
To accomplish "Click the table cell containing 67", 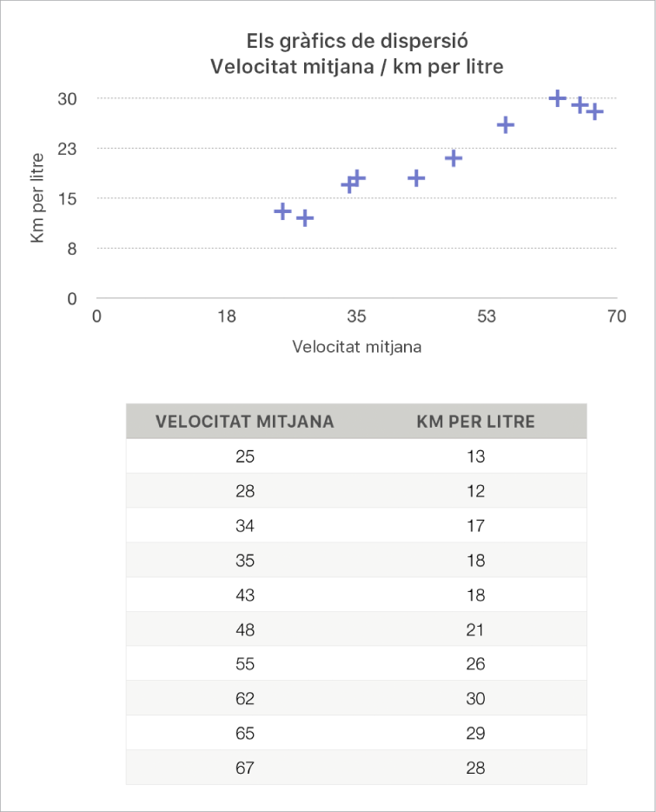I will coord(245,768).
